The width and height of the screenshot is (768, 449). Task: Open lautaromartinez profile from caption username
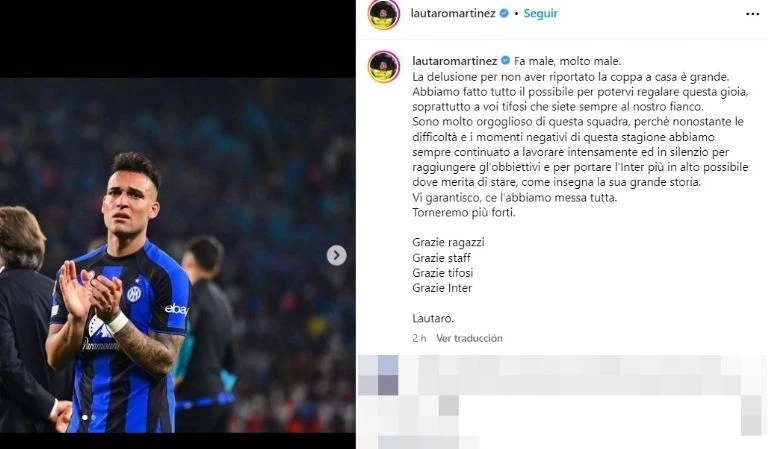[455, 61]
